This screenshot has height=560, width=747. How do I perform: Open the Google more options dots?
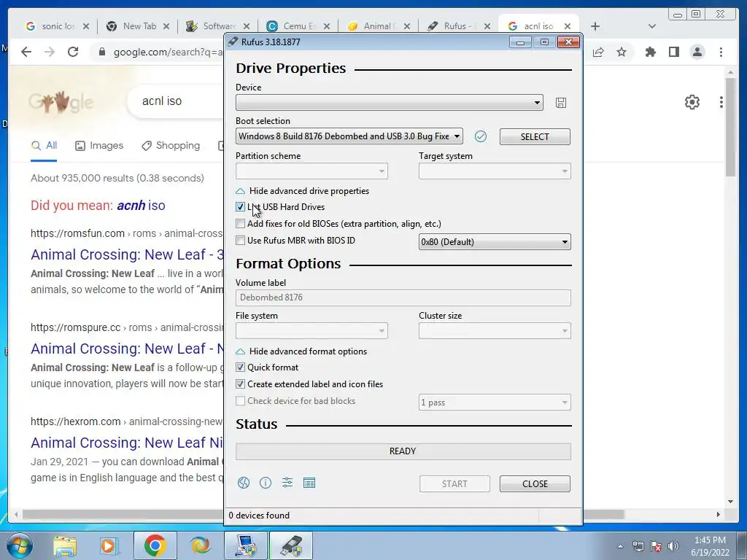coord(721,102)
